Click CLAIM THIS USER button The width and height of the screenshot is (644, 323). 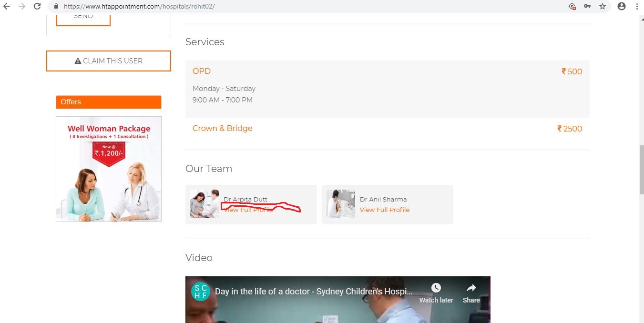pos(109,61)
